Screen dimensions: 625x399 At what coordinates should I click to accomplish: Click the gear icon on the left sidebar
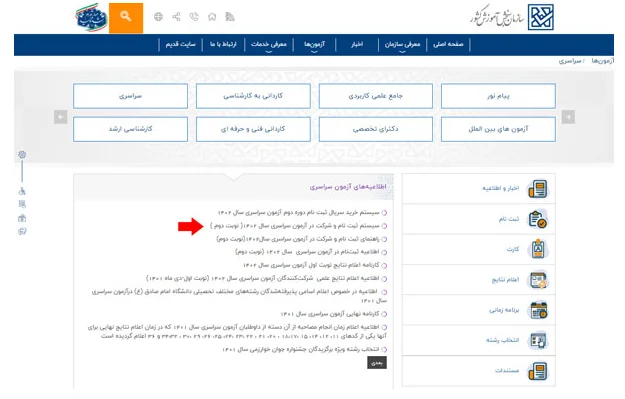click(x=22, y=154)
